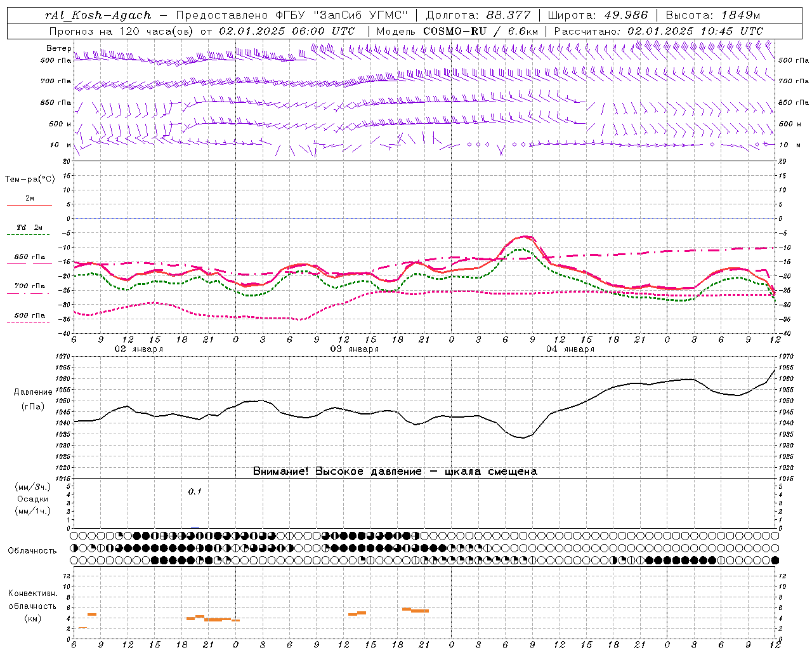Click the temperature peak near 04 января 9h
Image resolution: width=812 pixels, height=650 pixels.
click(x=523, y=237)
